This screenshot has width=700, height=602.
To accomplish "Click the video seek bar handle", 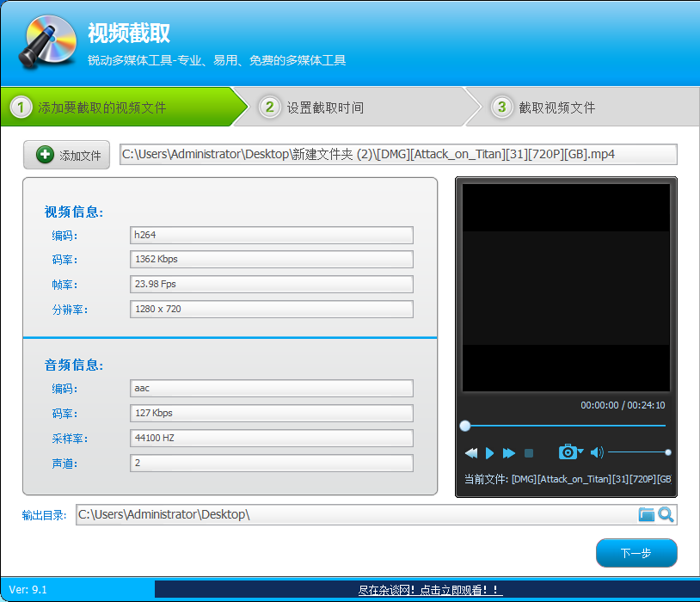I will coord(464,426).
